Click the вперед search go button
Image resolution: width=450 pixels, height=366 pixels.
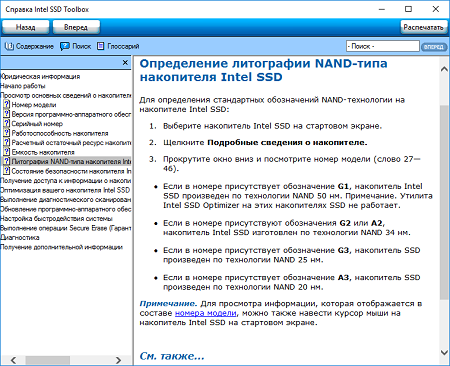pos(434,47)
